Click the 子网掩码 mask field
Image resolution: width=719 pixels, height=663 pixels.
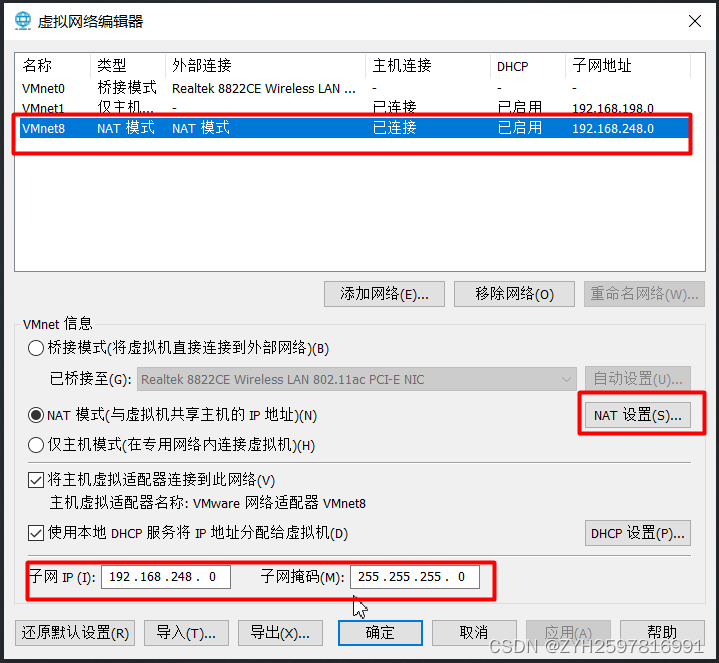click(x=415, y=577)
